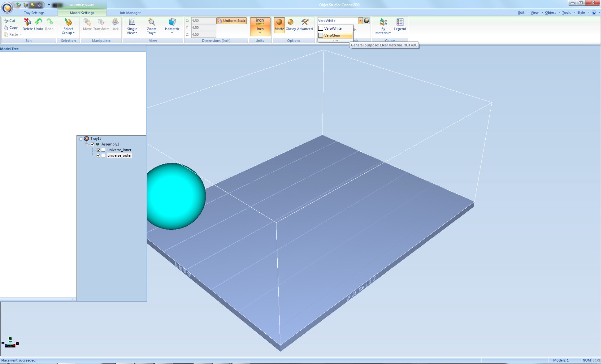
Task: Delete the selected object
Action: 28,24
